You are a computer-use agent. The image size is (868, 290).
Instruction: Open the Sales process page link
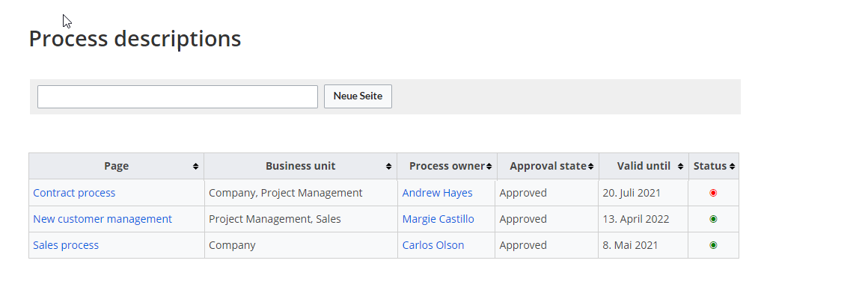[66, 245]
